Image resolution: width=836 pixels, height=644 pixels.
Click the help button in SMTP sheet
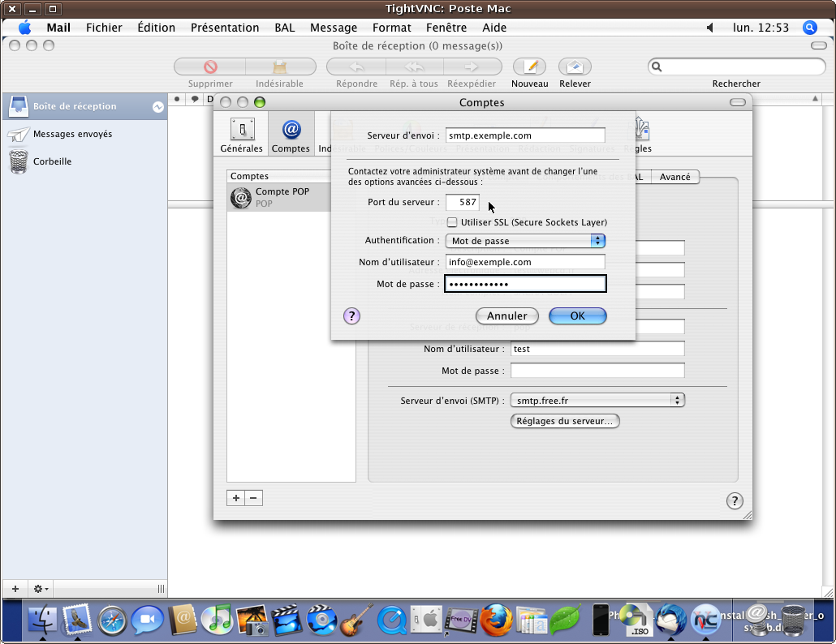[351, 316]
